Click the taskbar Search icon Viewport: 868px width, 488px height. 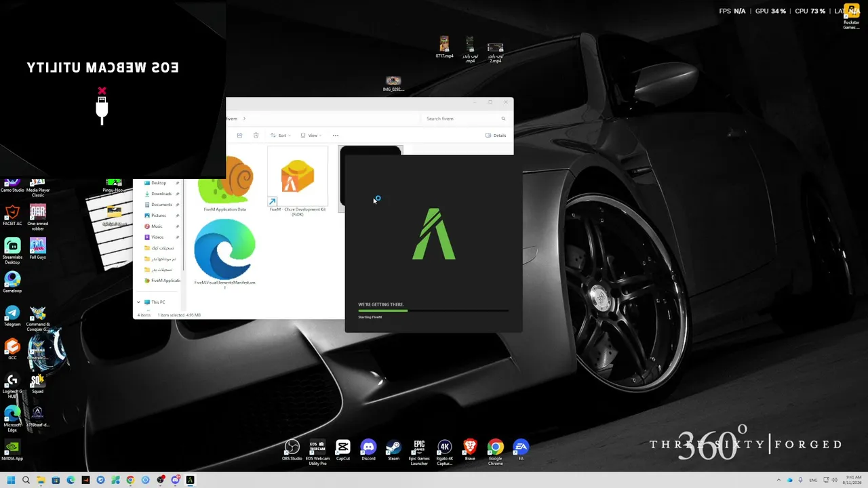(x=26, y=481)
